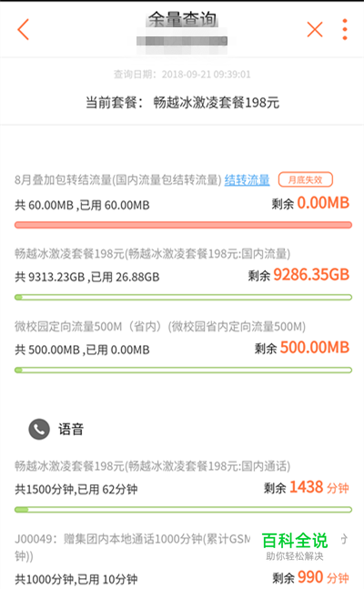Click the green 9313.23GB data usage bar

point(183,298)
